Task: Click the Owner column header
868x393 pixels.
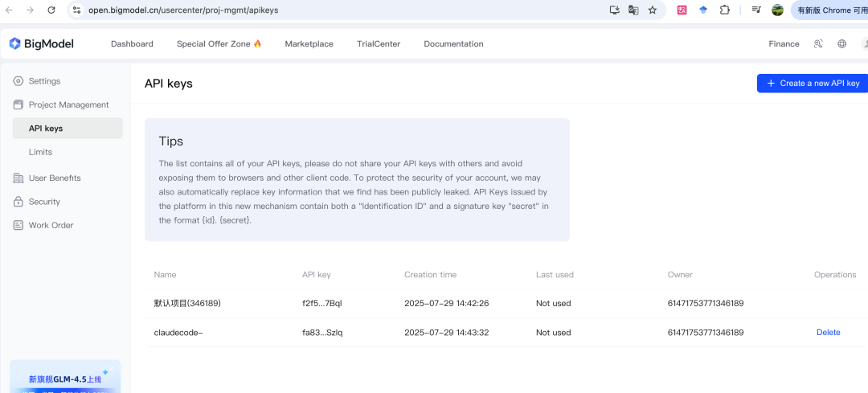Action: [680, 275]
